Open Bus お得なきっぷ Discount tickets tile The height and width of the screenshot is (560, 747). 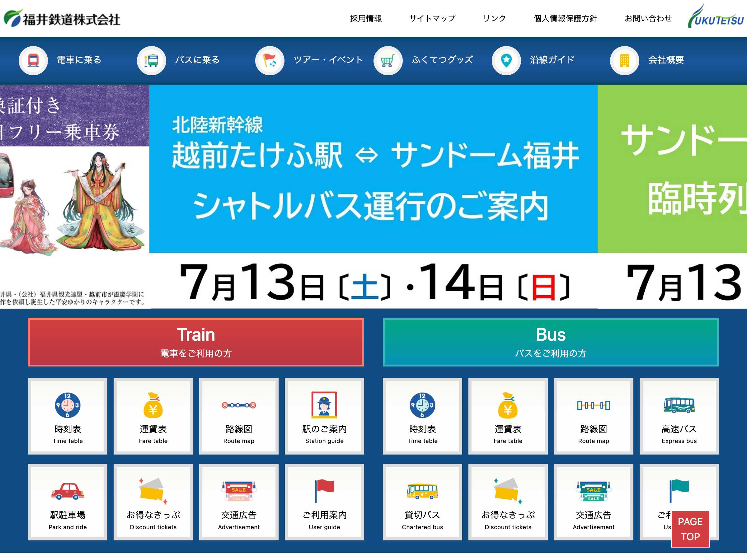(508, 502)
